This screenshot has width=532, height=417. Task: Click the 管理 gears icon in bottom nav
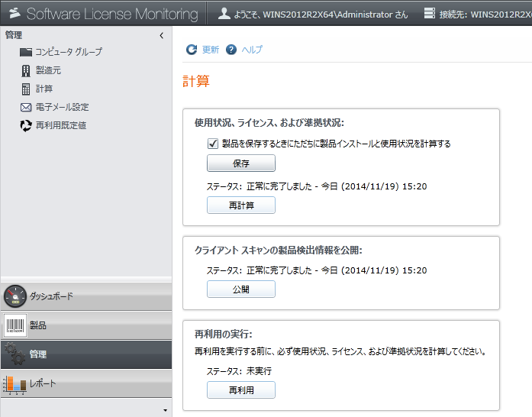[x=15, y=354]
